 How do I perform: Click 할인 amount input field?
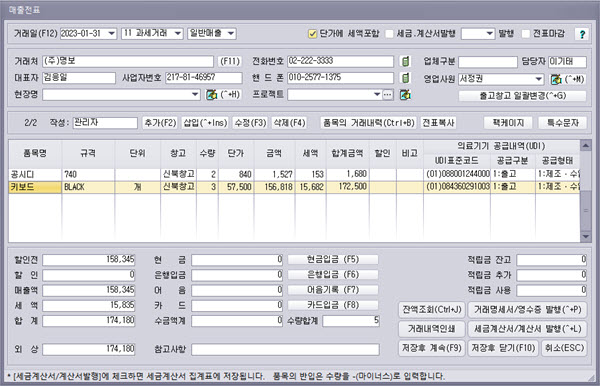coord(89,275)
